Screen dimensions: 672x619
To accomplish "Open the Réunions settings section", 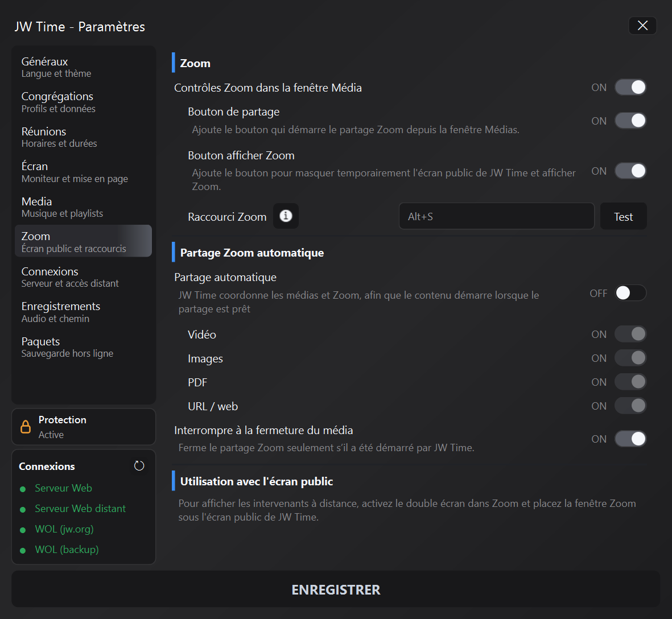I will click(x=83, y=137).
